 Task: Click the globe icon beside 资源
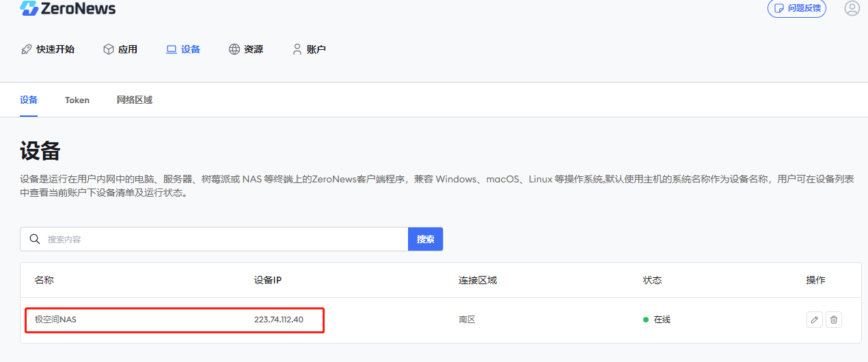click(234, 49)
